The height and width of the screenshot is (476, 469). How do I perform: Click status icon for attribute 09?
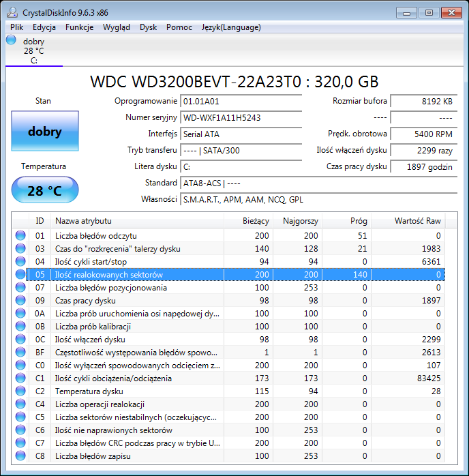pyautogui.click(x=20, y=300)
